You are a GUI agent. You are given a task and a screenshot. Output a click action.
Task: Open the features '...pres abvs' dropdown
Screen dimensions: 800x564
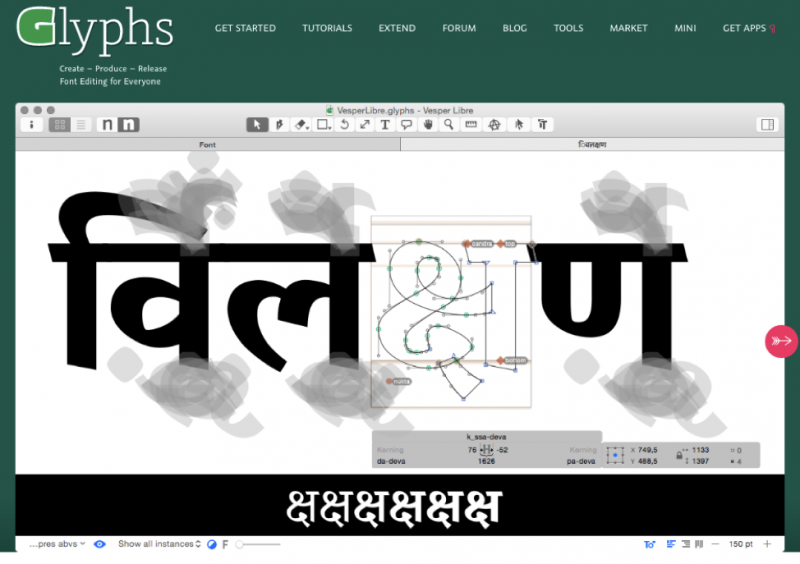click(x=57, y=544)
